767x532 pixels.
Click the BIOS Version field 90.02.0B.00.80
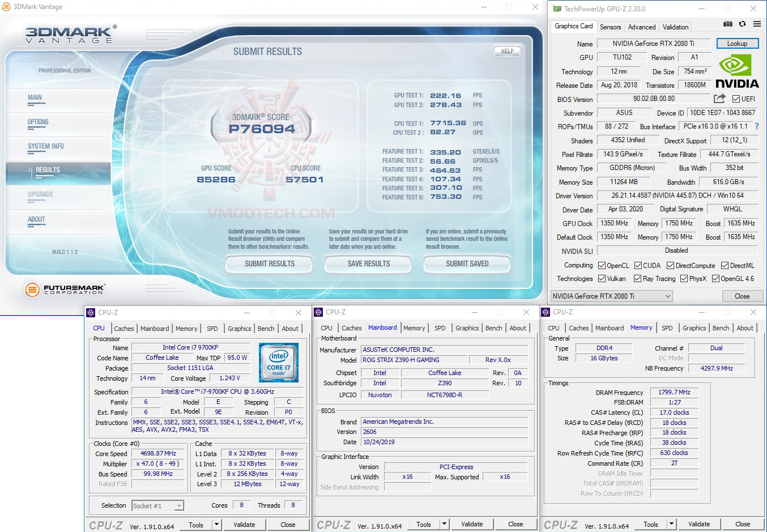click(654, 99)
